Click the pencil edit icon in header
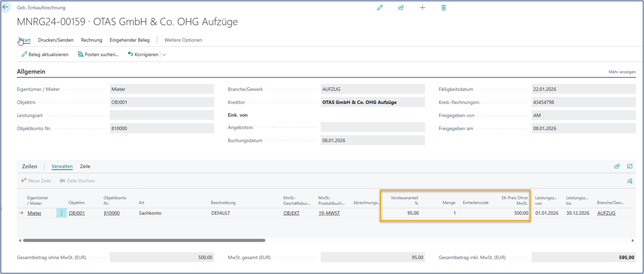The image size is (644, 274). 380,8
